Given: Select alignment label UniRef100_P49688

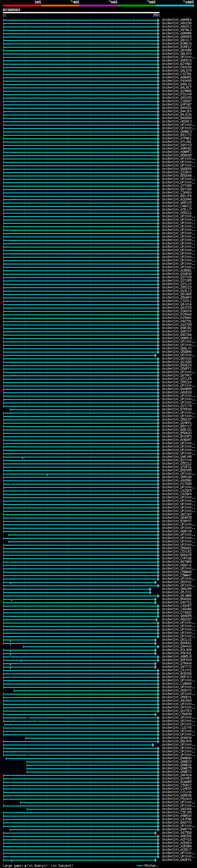Looking at the screenshot, I should (x=177, y=81).
